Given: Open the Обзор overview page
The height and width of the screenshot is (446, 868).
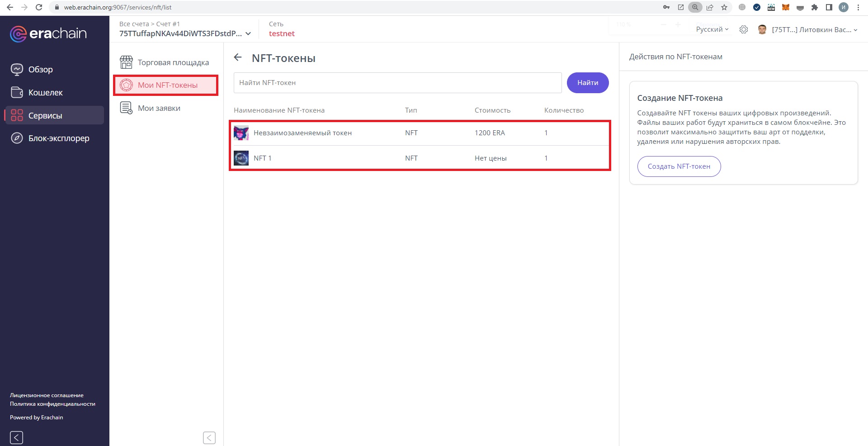Looking at the screenshot, I should 40,70.
